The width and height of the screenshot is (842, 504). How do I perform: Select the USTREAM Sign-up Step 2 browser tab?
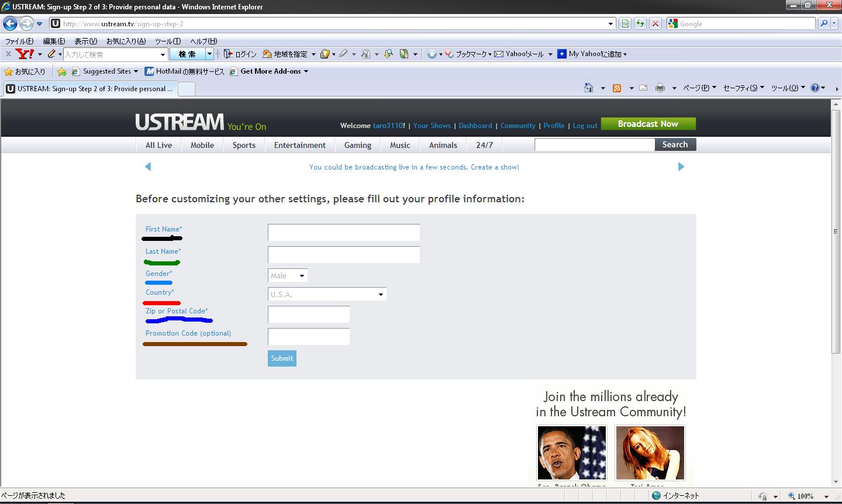89,89
